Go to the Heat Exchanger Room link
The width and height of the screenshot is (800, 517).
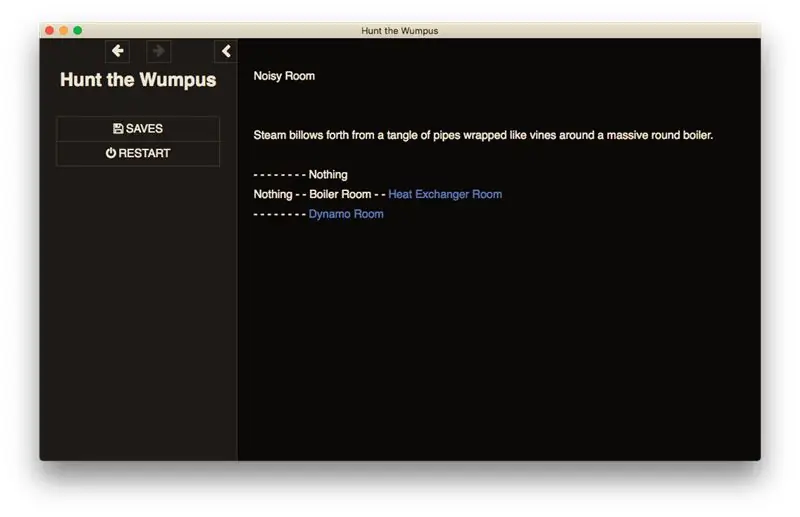tap(445, 194)
